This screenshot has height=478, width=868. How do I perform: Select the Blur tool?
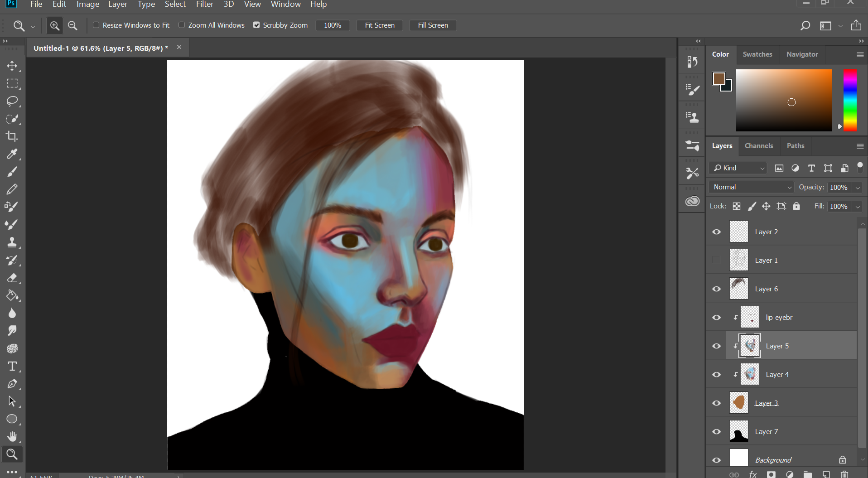(x=12, y=313)
